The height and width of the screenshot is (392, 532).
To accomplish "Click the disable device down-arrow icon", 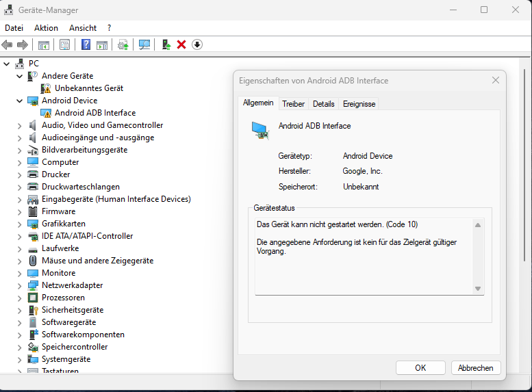I will tap(197, 44).
